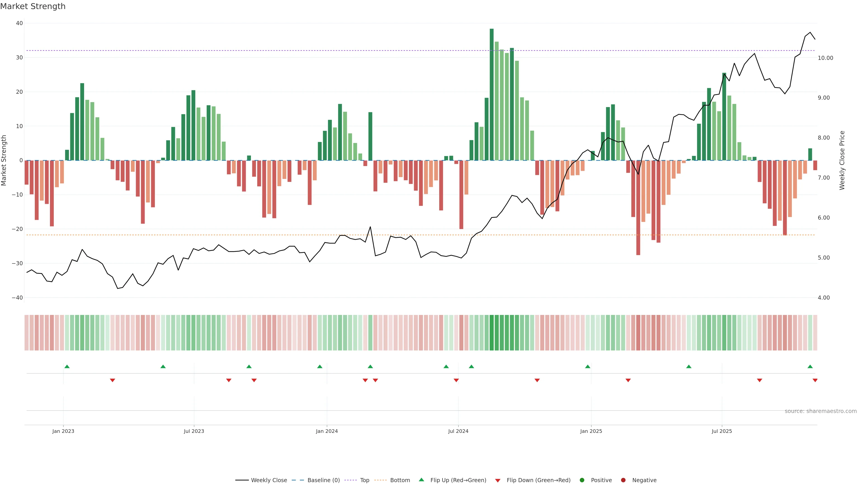Click the last red flip-down triangle at far right
Viewport: 868px width, 488px height.
(815, 380)
